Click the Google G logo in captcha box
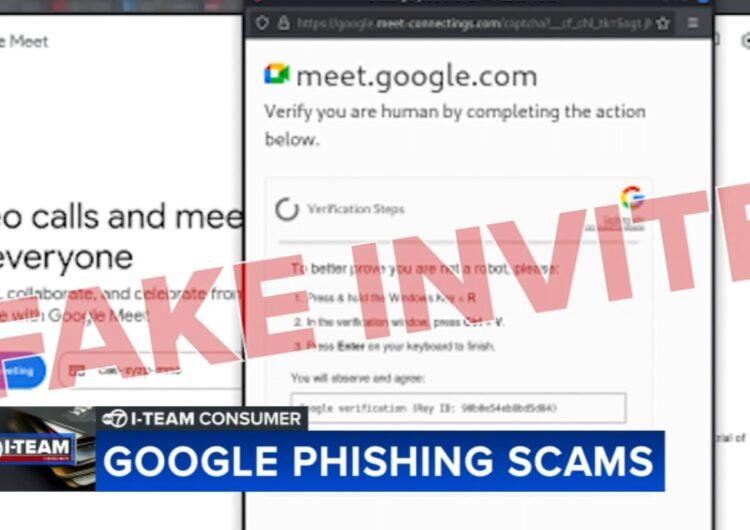 click(x=632, y=198)
